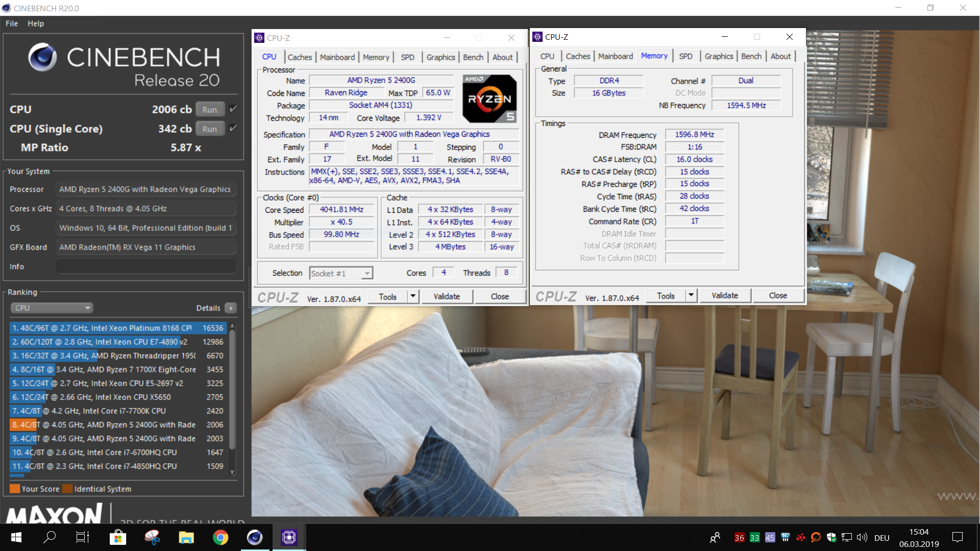Click Validate in right CPU-Z window

725,295
